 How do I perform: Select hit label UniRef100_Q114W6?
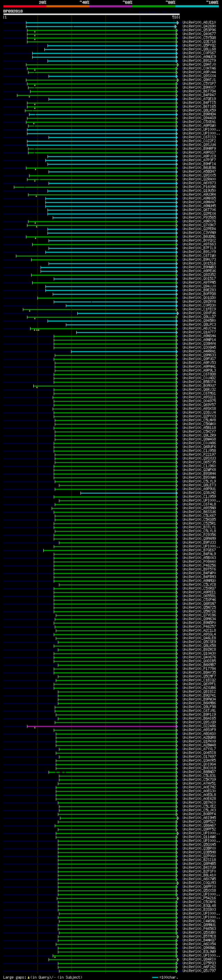click(199, 837)
